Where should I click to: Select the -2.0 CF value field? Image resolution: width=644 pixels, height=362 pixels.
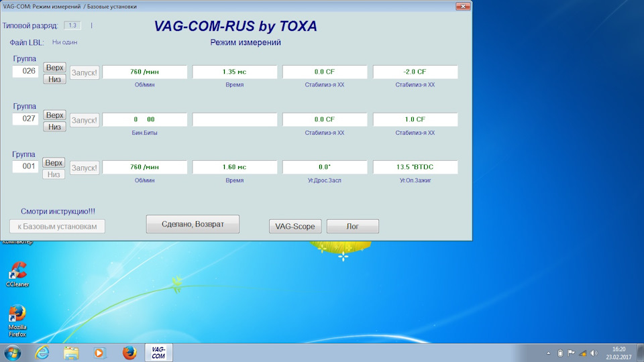click(415, 72)
